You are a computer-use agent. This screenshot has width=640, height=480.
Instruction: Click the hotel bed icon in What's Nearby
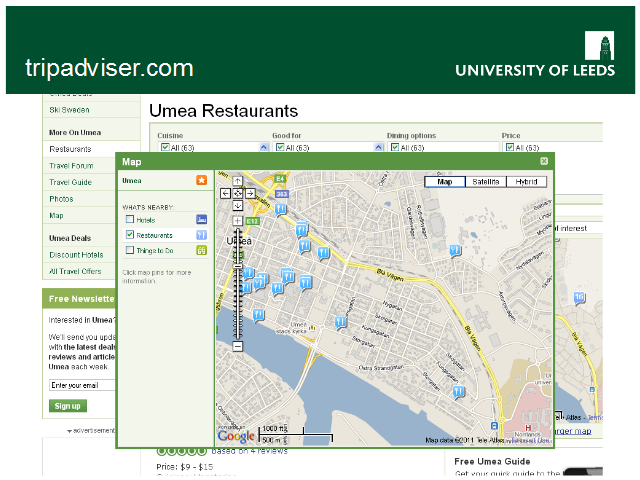(x=202, y=220)
